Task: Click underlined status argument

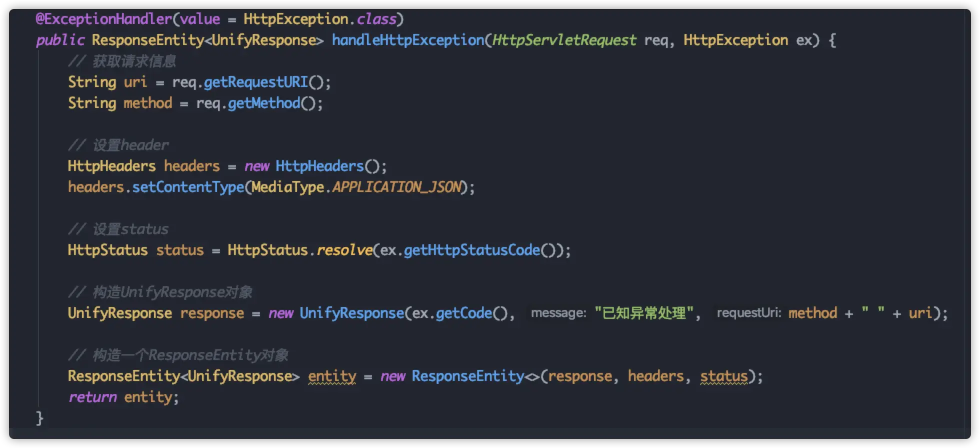Action: (724, 376)
